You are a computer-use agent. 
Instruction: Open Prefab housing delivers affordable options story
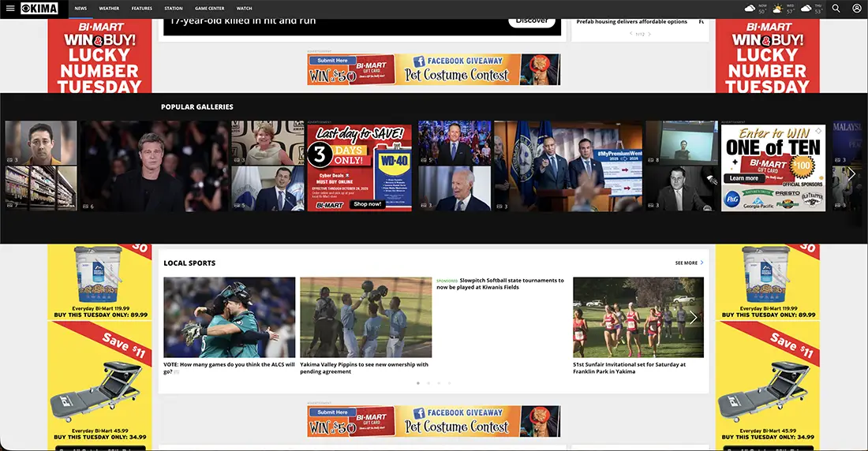click(631, 21)
